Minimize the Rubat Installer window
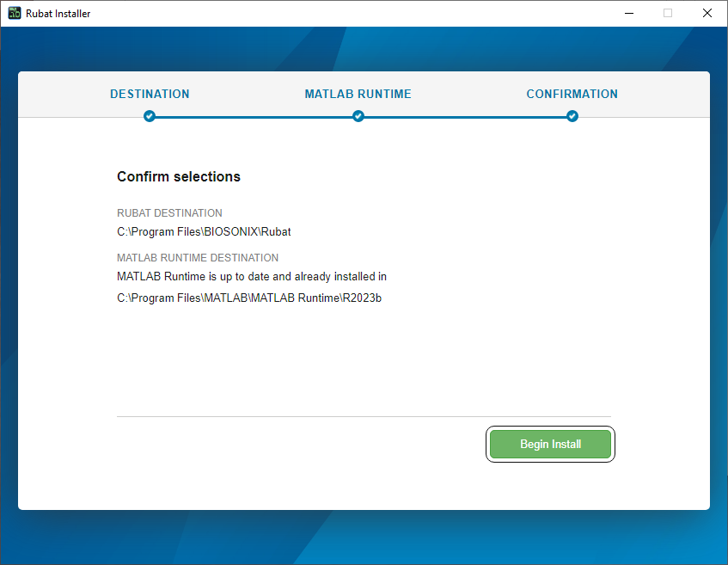This screenshot has height=565, width=728. click(x=628, y=13)
